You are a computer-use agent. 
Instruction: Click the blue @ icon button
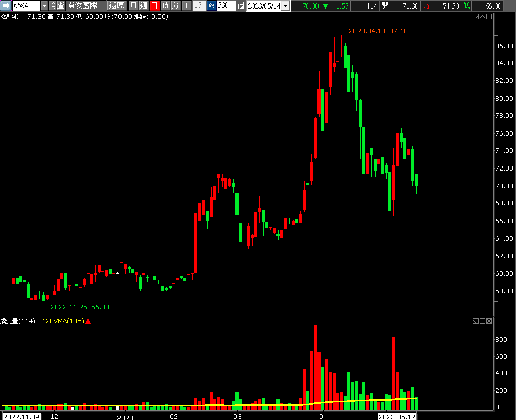point(212,5)
